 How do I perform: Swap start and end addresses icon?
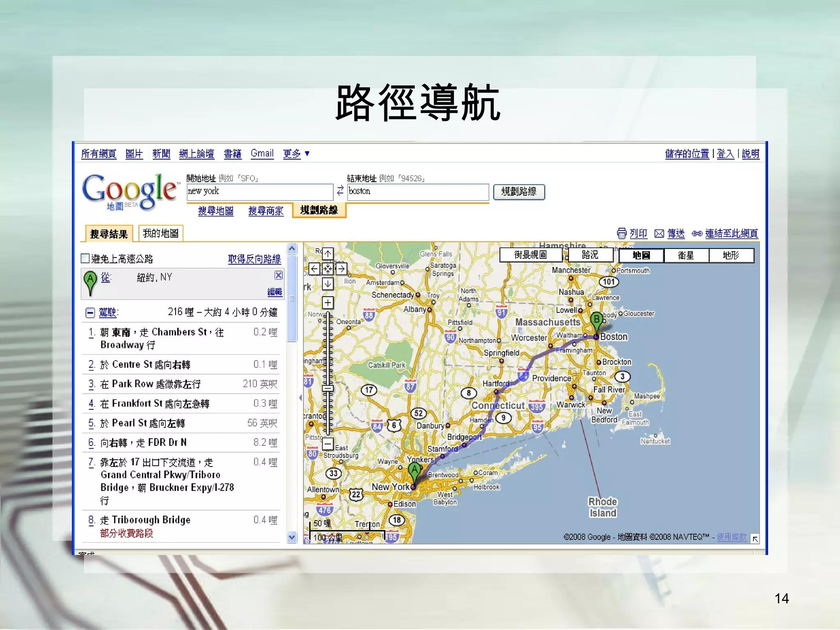click(x=340, y=191)
